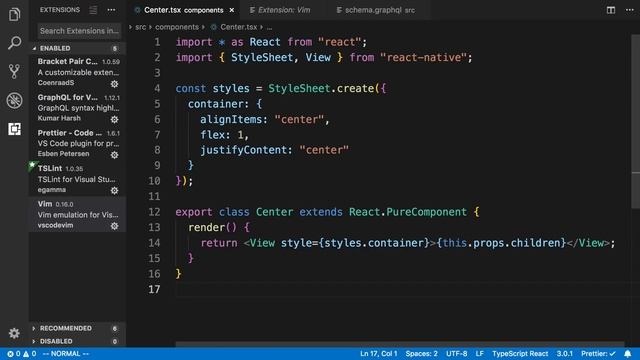Image resolution: width=640 pixels, height=360 pixels.
Task: Open warnings count in status bar
Action: click(x=30, y=354)
